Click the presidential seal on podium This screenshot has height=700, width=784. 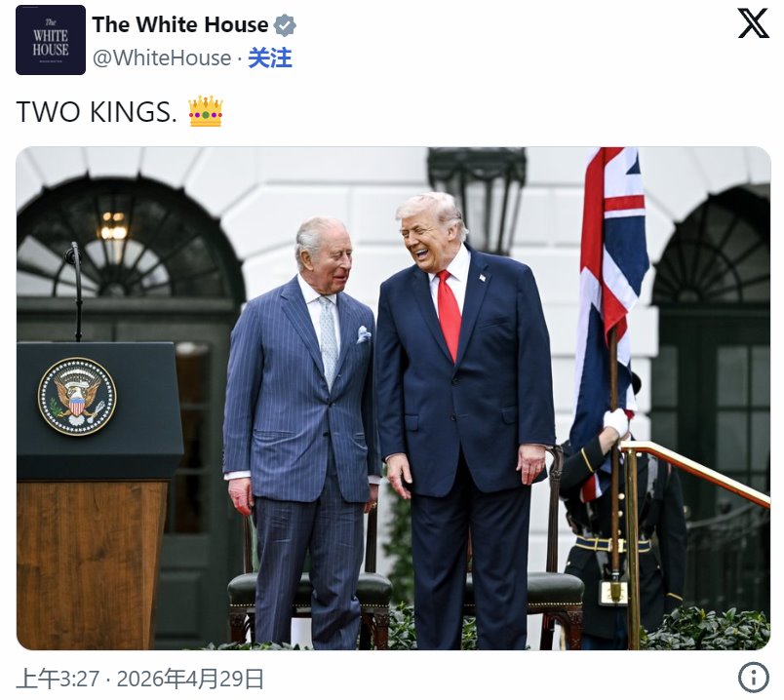pyautogui.click(x=77, y=396)
